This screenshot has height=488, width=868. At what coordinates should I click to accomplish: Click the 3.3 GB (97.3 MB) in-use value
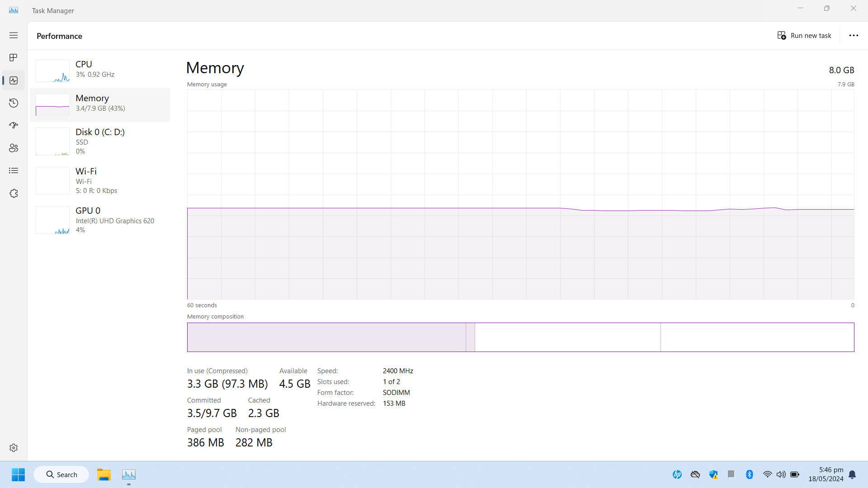pyautogui.click(x=227, y=384)
